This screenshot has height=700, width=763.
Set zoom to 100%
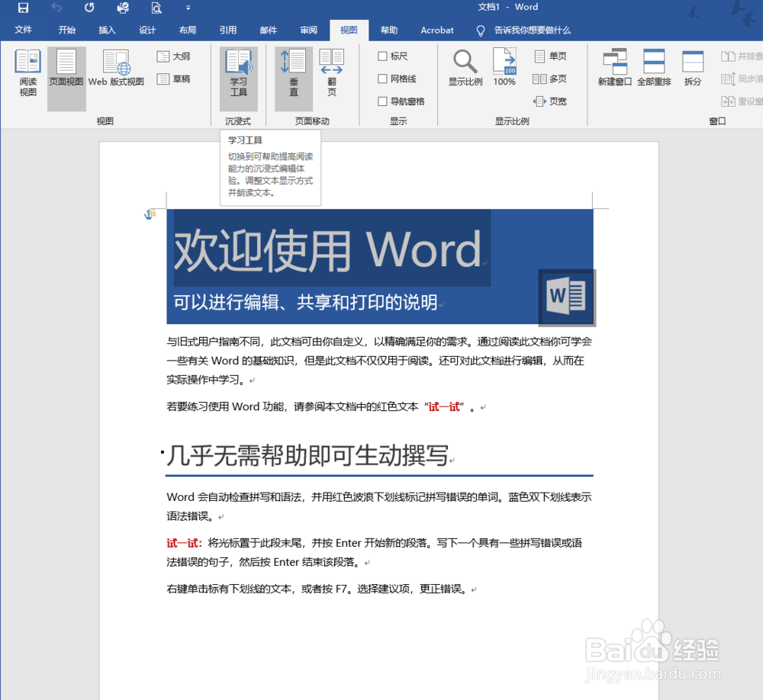coord(504,68)
